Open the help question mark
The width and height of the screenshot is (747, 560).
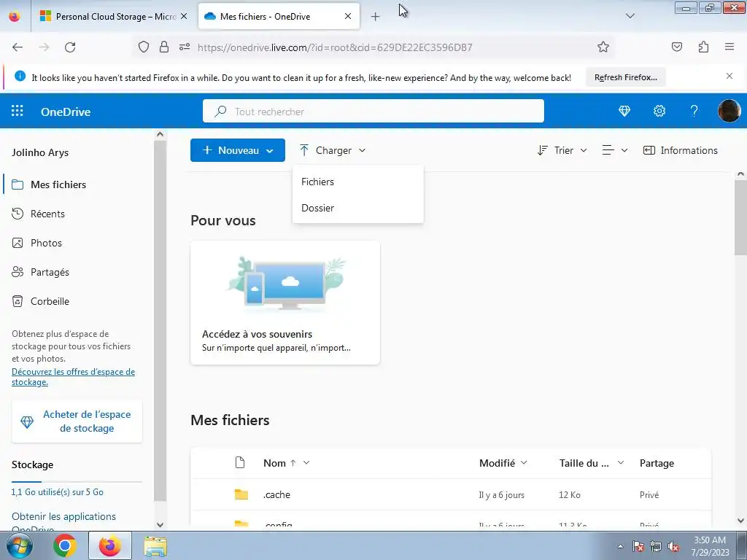pos(694,111)
